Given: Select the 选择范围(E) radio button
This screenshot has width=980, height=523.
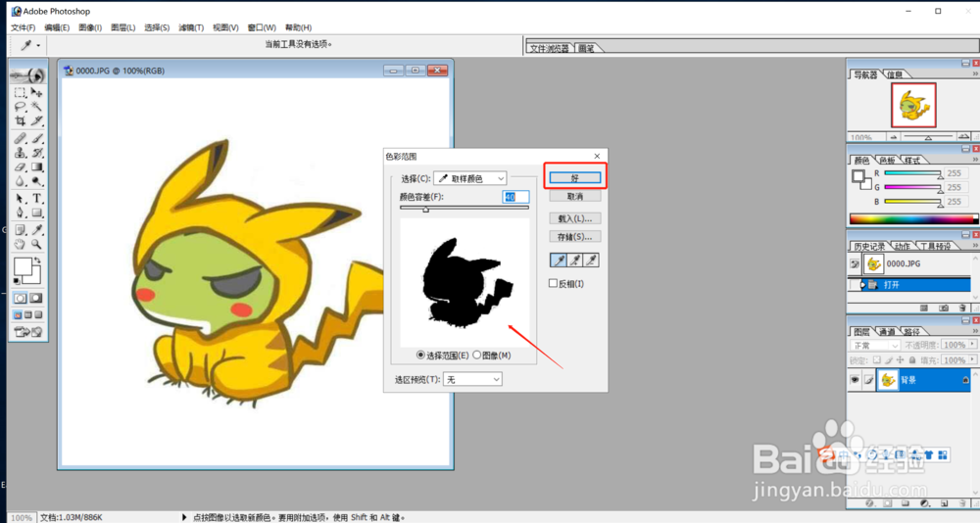Looking at the screenshot, I should click(x=420, y=355).
